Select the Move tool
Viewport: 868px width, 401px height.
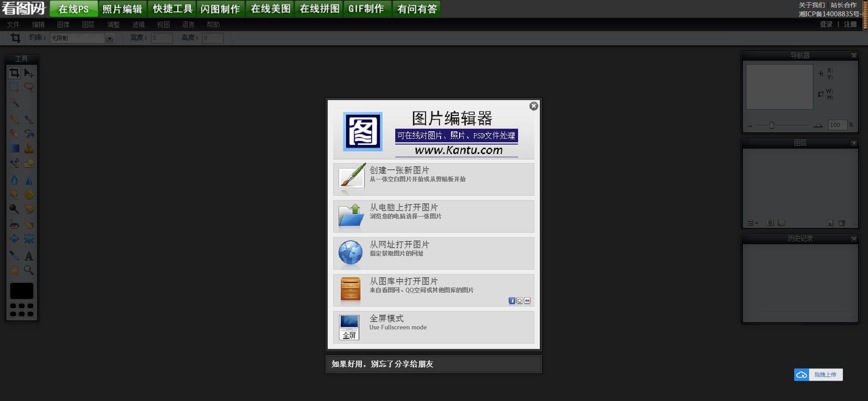(x=29, y=72)
